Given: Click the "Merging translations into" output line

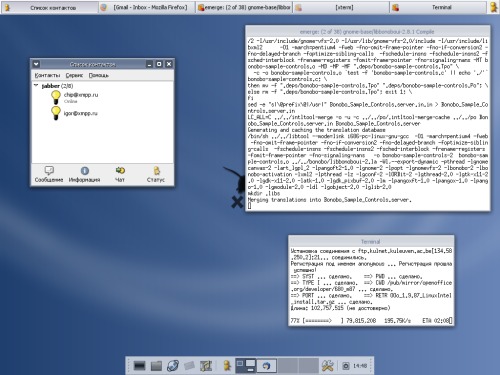Looking at the screenshot, I should pos(330,200).
